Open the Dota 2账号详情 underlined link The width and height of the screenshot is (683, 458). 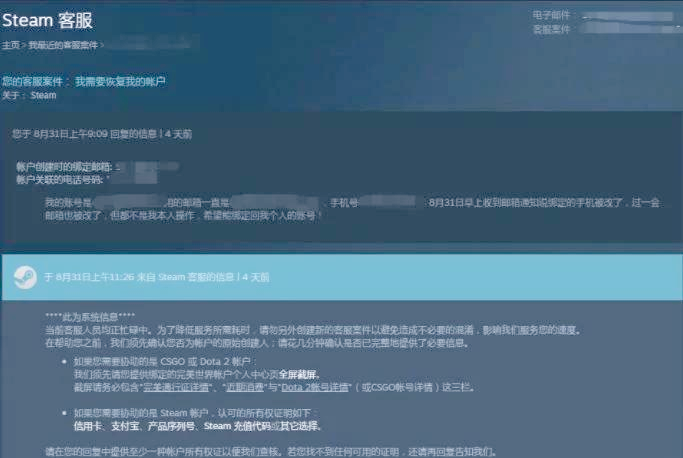[x=315, y=387]
